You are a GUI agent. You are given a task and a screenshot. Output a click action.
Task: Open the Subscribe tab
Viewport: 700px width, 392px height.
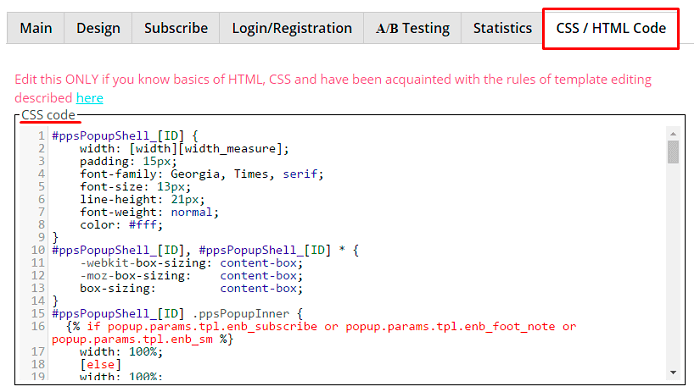pos(176,28)
